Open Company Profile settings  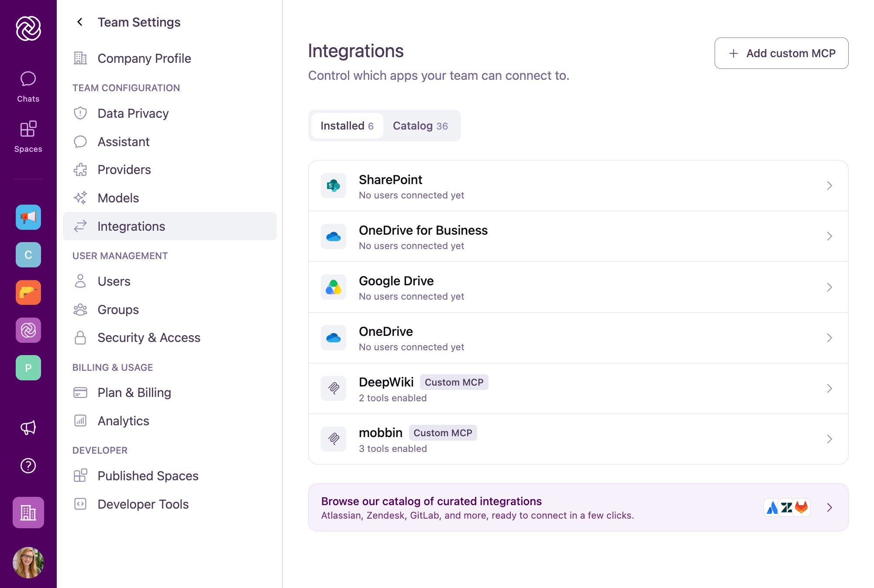[170, 58]
